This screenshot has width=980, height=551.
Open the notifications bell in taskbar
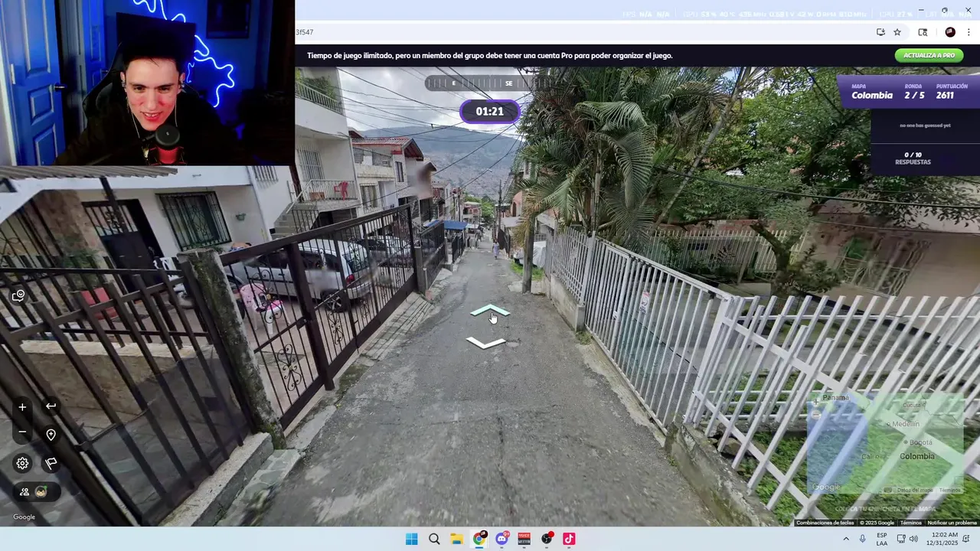coord(966,539)
